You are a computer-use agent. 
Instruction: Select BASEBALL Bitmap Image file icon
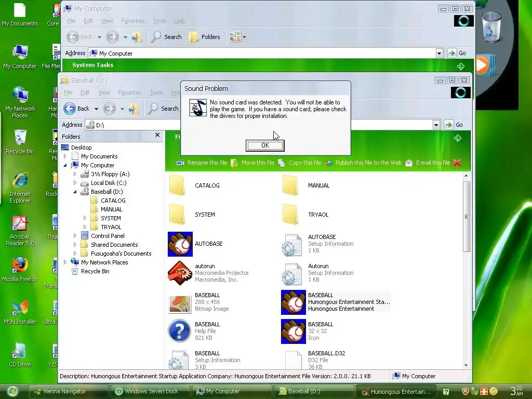[180, 303]
